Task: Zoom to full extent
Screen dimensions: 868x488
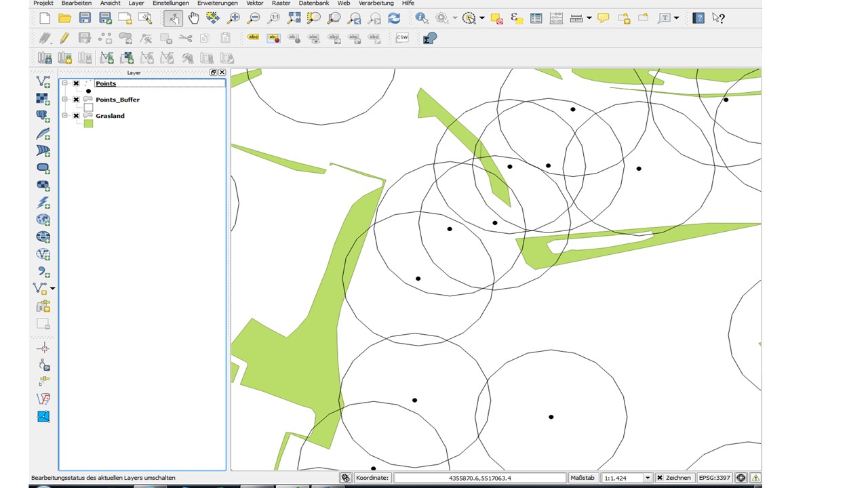Action: click(294, 18)
